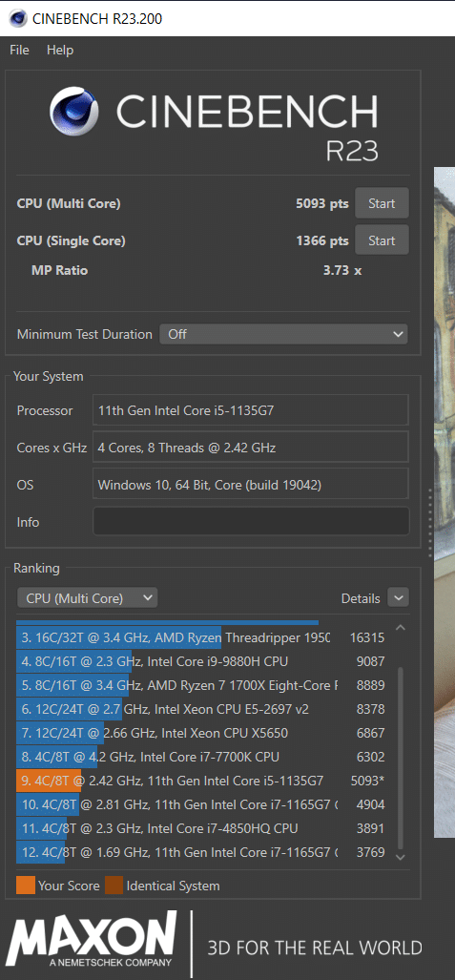Open the File menu
The height and width of the screenshot is (980, 455).
pyautogui.click(x=19, y=50)
